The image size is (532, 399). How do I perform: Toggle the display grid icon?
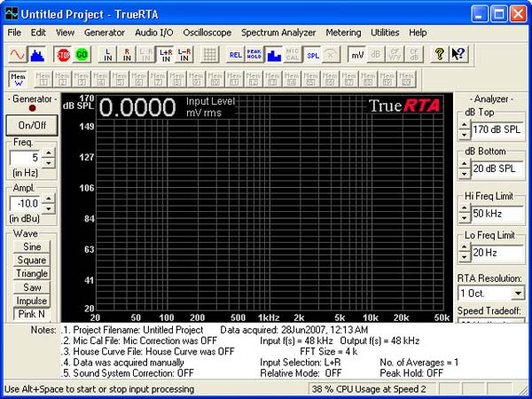[x=209, y=54]
